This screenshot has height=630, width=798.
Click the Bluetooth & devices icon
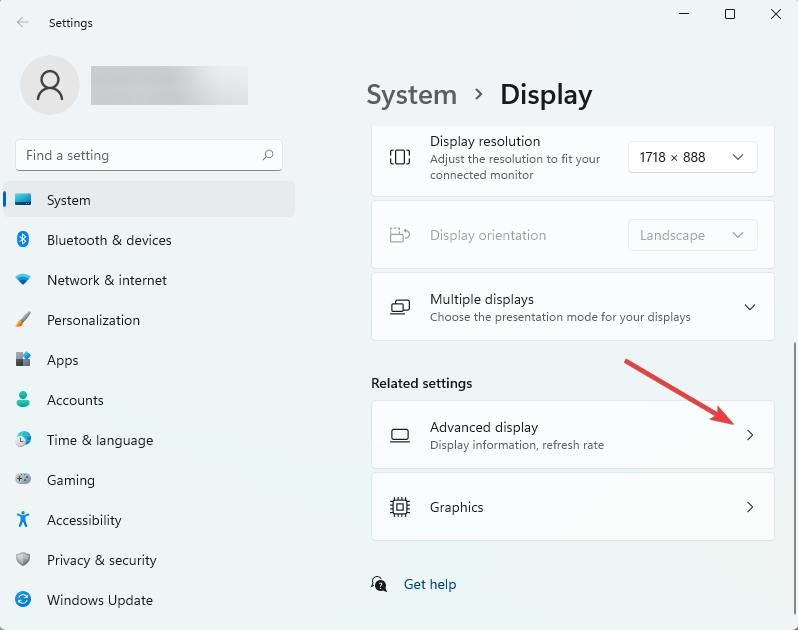pyautogui.click(x=23, y=239)
